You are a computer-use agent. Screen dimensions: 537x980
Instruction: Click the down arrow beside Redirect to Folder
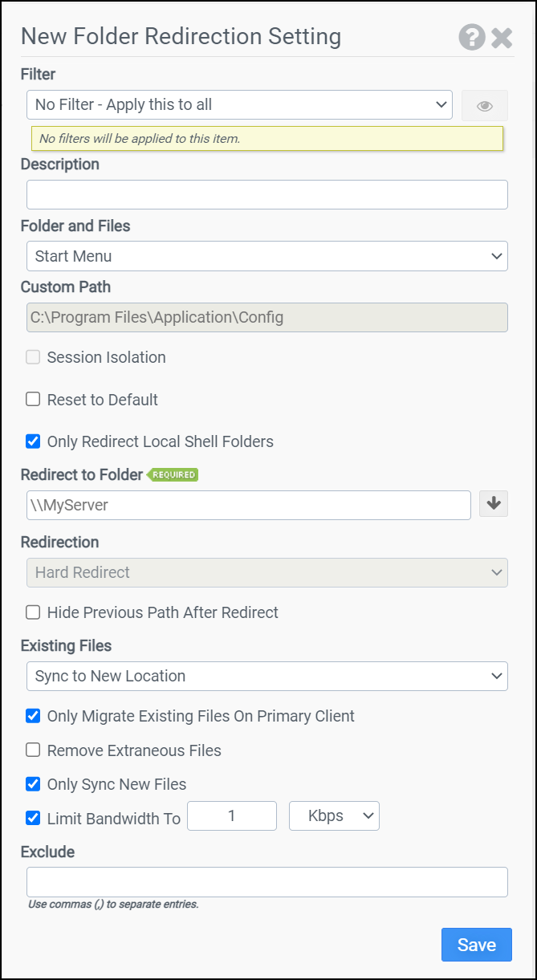494,504
